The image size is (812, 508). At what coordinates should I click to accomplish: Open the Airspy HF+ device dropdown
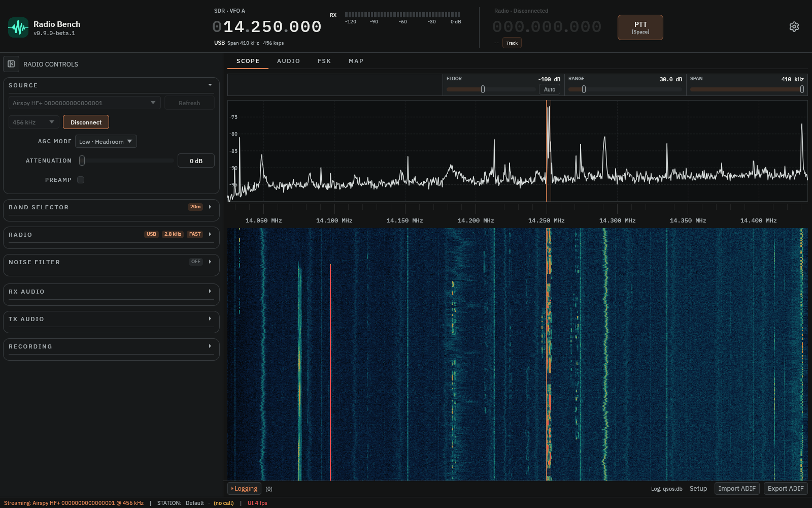(x=85, y=103)
